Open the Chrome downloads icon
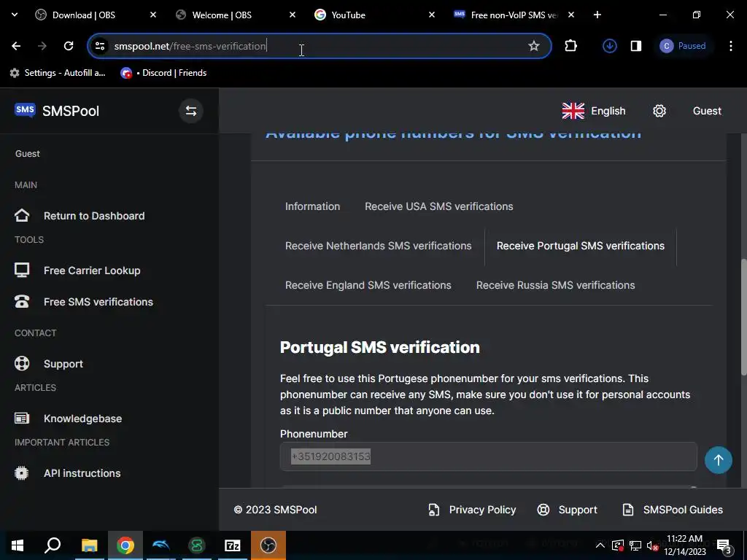Screen dimensions: 747x560 point(610,46)
